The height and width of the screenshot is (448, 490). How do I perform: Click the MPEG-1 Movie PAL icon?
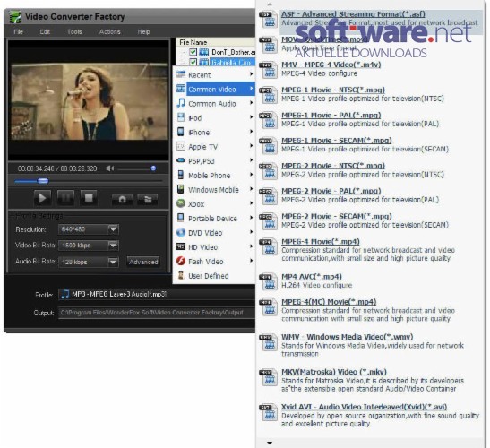(268, 120)
